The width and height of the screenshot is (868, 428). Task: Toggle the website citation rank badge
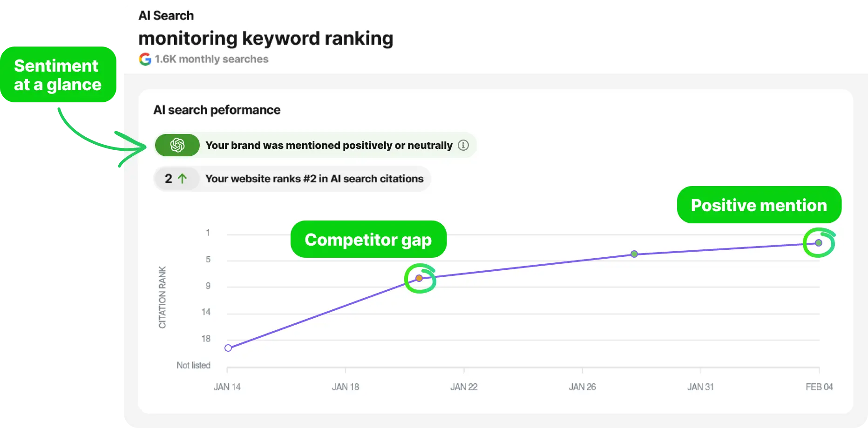pos(292,179)
